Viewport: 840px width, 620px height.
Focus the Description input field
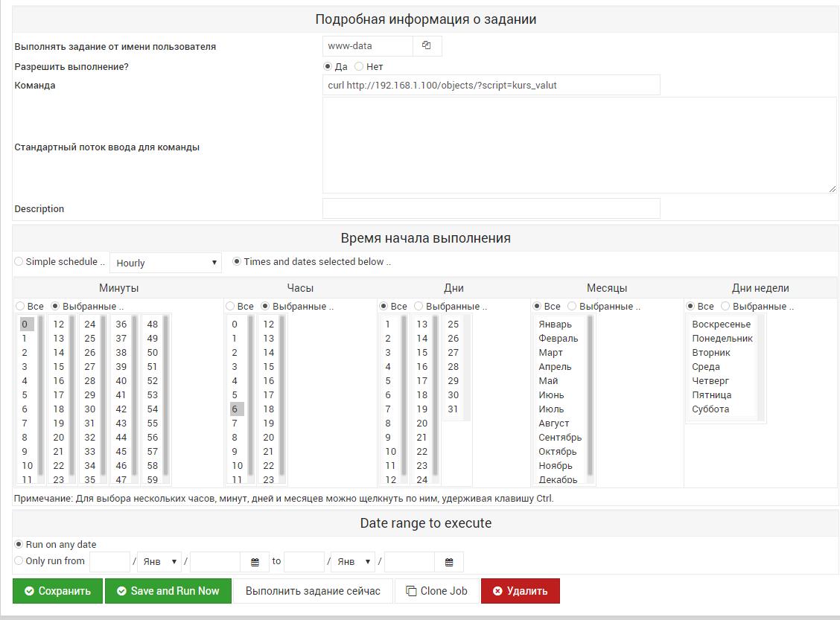(491, 208)
